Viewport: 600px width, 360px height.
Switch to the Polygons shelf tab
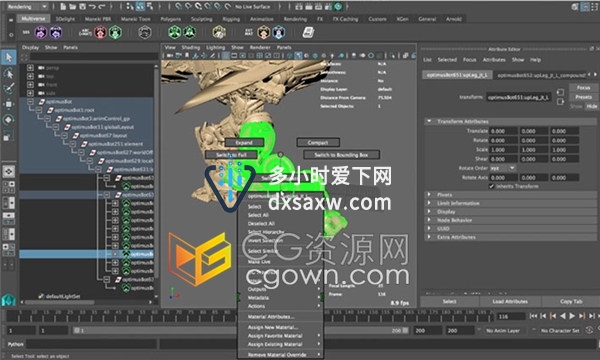(x=171, y=19)
